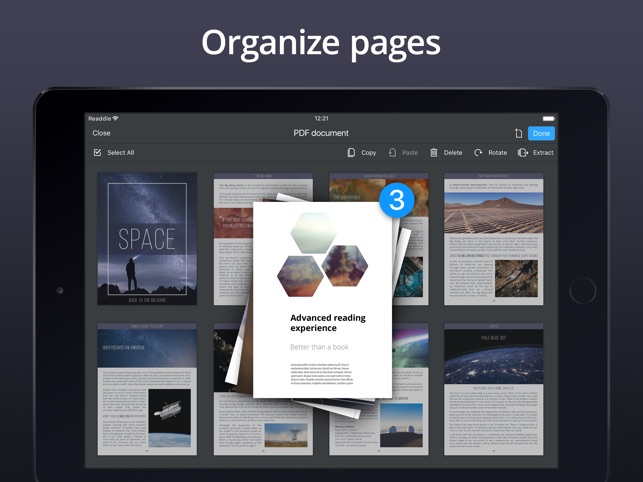Image resolution: width=643 pixels, height=482 pixels.
Task: Click the Delete label
Action: (453, 153)
